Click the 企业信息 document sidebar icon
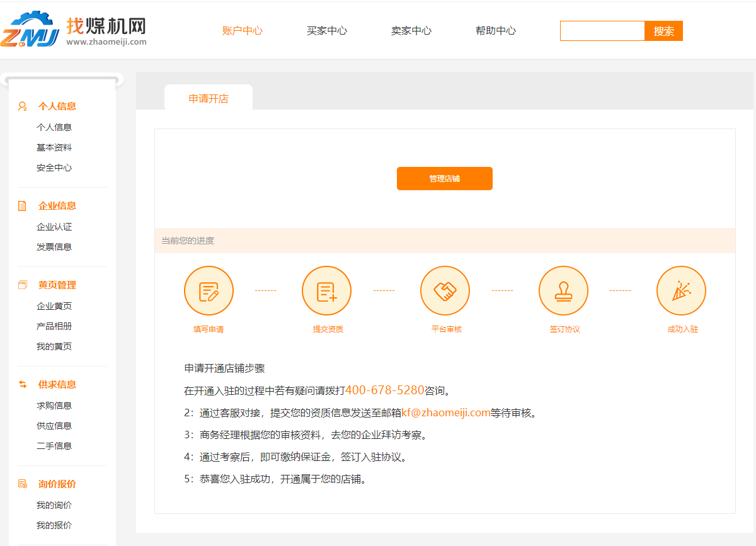Viewport: 756px width, 546px height. coord(21,205)
